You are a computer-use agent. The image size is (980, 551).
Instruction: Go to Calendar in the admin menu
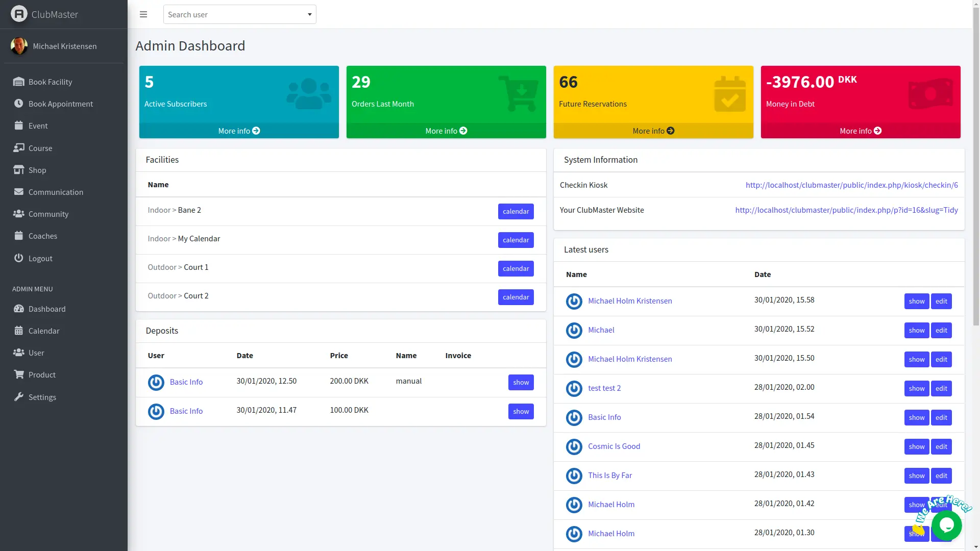pyautogui.click(x=44, y=331)
